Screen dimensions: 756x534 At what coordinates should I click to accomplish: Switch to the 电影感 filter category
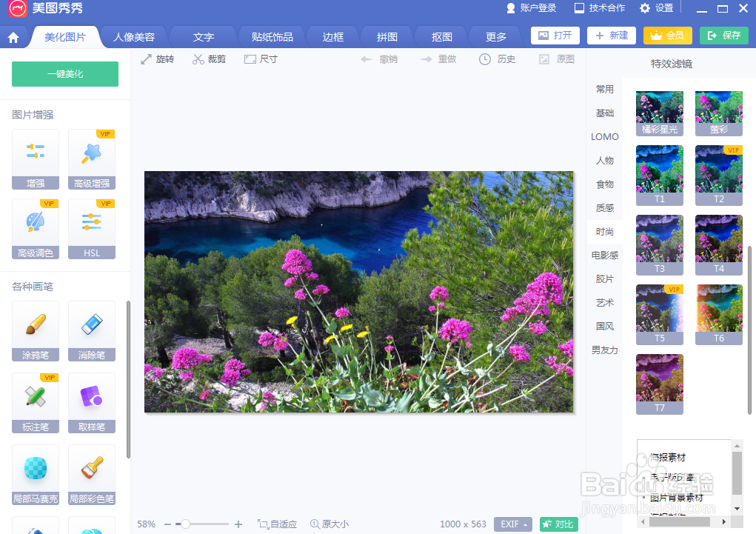(x=604, y=255)
